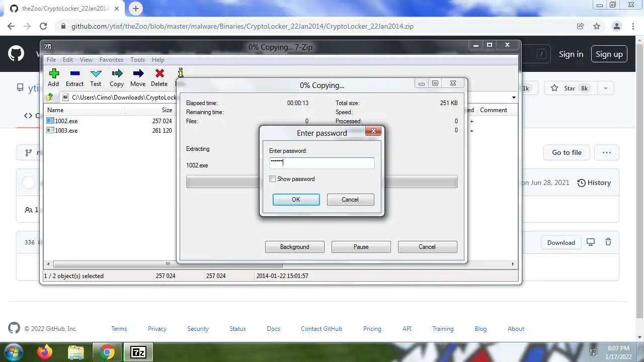Send the copy operation to Background
Viewport: 644px width, 362px height.
(x=295, y=247)
